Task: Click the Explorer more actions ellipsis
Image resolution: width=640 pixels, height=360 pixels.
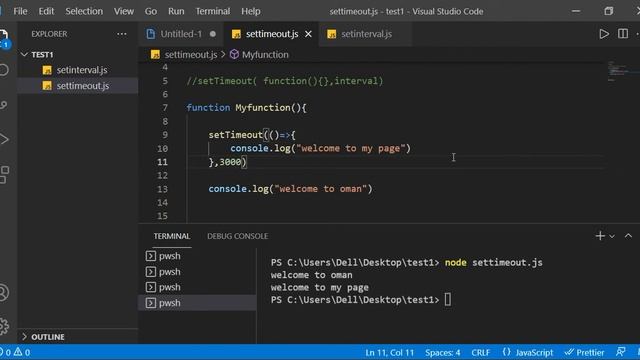Action: (122, 34)
